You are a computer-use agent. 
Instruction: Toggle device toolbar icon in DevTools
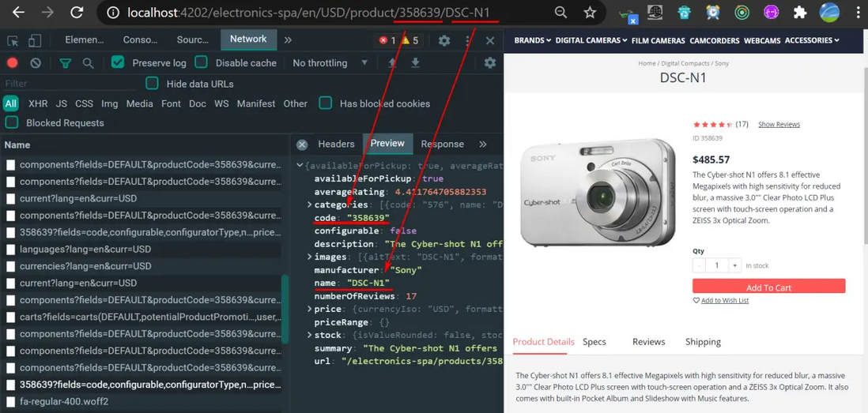coord(36,40)
